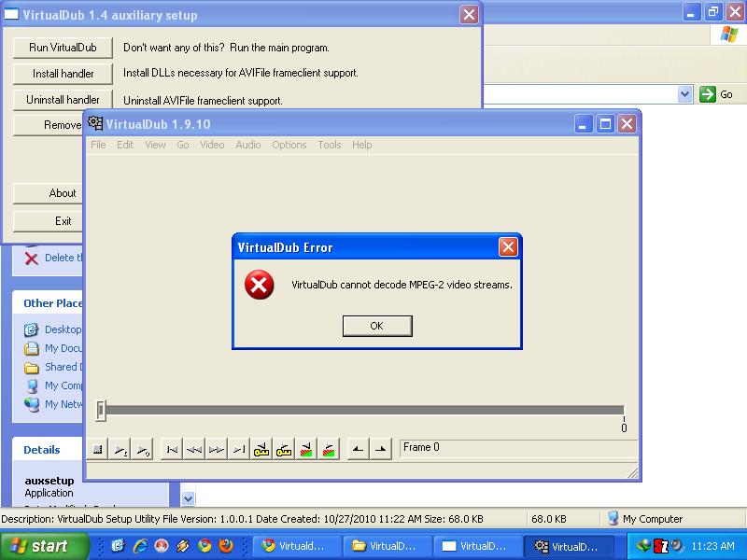This screenshot has height=560, width=747.
Task: Click the system tray clock
Action: click(x=712, y=546)
